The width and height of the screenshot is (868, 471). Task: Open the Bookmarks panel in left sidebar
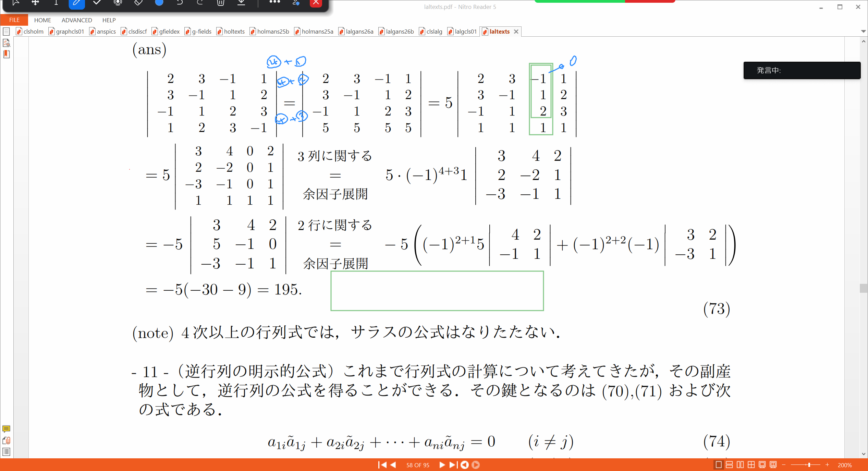6,54
